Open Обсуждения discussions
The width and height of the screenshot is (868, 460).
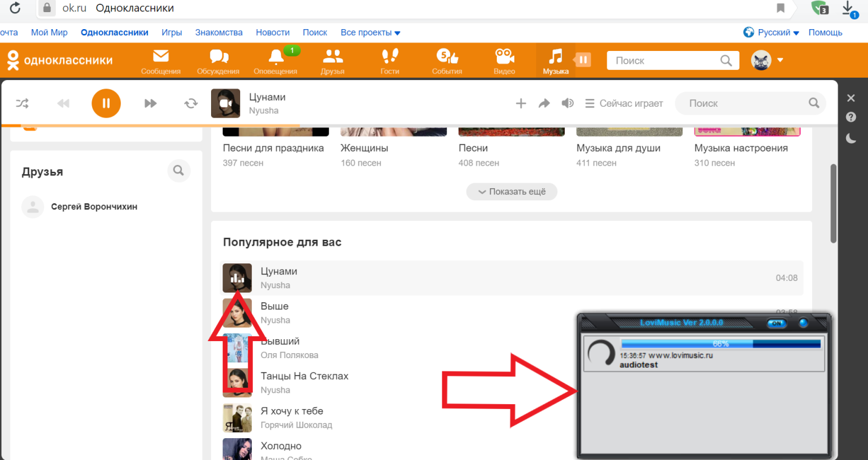click(218, 62)
